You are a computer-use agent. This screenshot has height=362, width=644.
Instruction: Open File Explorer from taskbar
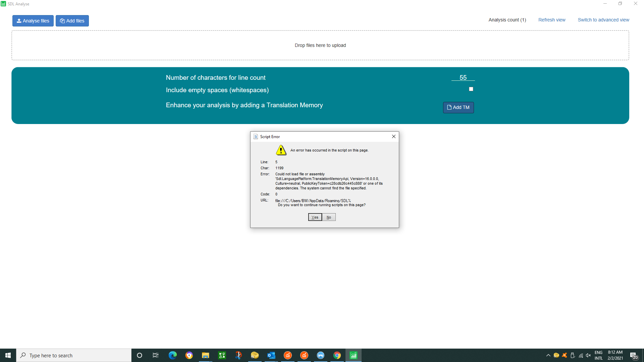pos(205,355)
